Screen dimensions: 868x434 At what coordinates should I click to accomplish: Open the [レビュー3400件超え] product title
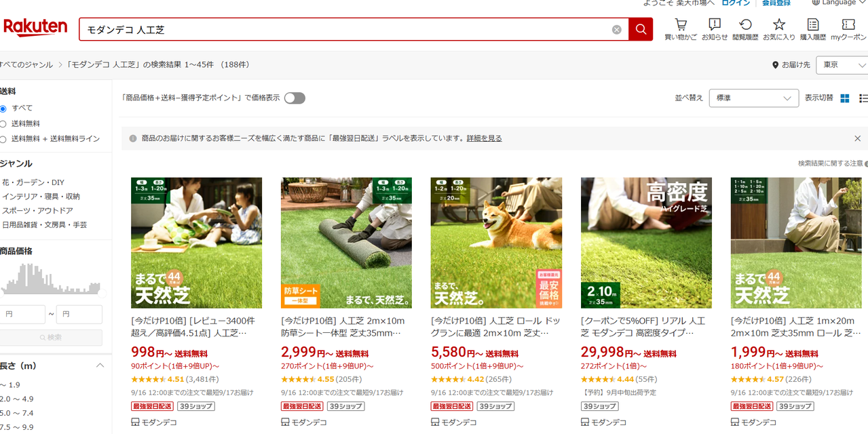coord(194,327)
